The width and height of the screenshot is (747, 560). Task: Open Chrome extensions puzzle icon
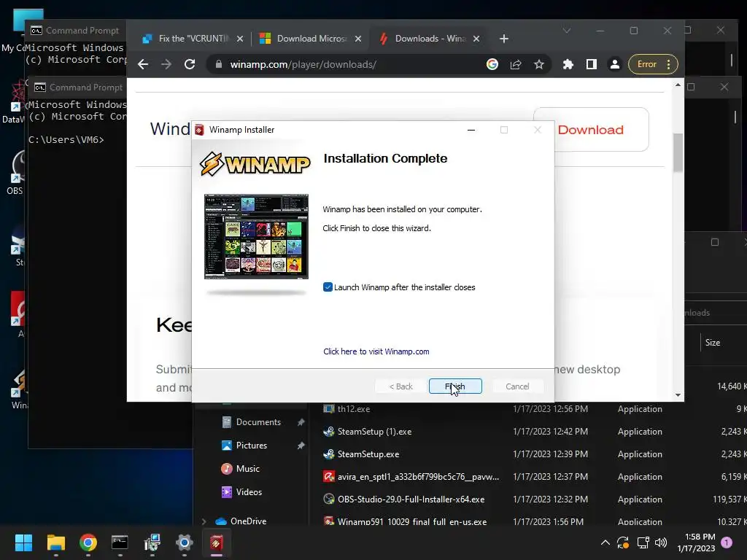[x=568, y=64]
